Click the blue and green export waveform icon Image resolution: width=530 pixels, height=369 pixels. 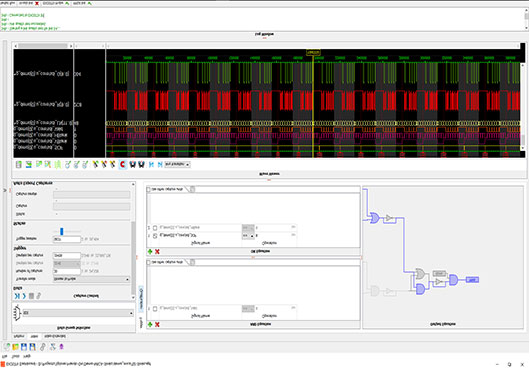(29, 165)
